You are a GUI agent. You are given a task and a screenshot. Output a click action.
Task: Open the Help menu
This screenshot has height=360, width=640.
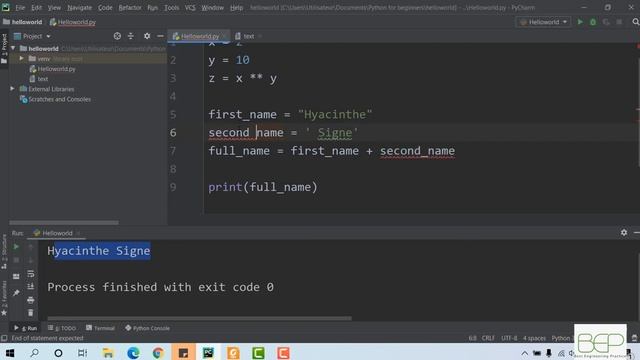tap(236, 8)
